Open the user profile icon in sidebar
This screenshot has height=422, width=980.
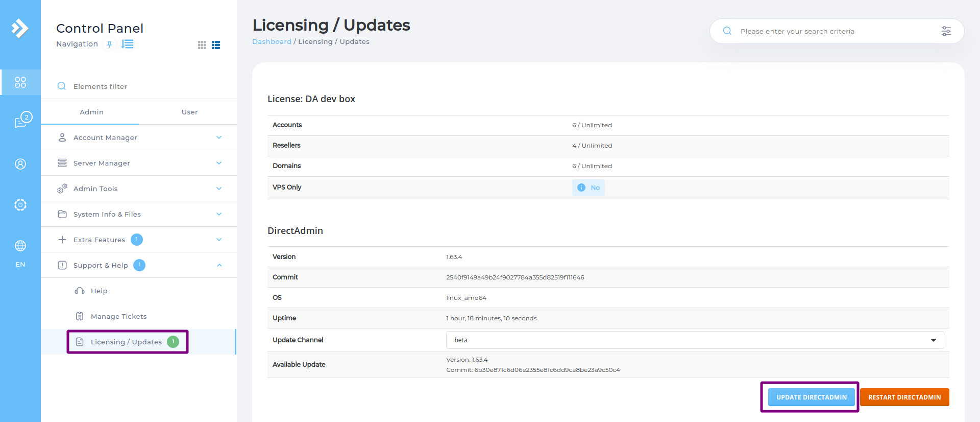(x=20, y=164)
